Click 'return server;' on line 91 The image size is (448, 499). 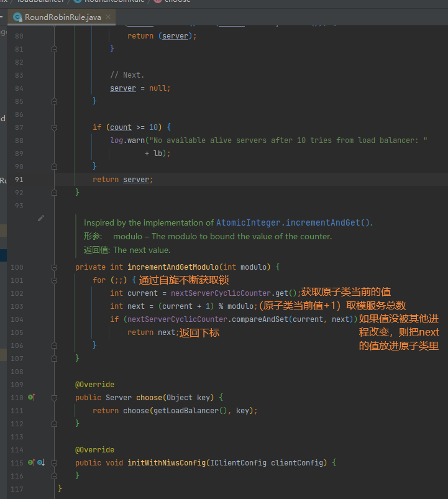(x=123, y=180)
